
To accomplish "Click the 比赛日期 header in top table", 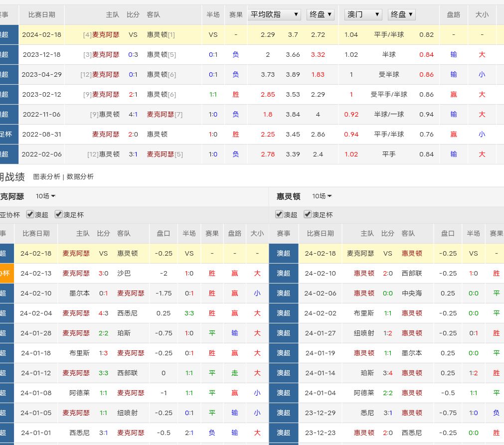I will click(42, 14).
